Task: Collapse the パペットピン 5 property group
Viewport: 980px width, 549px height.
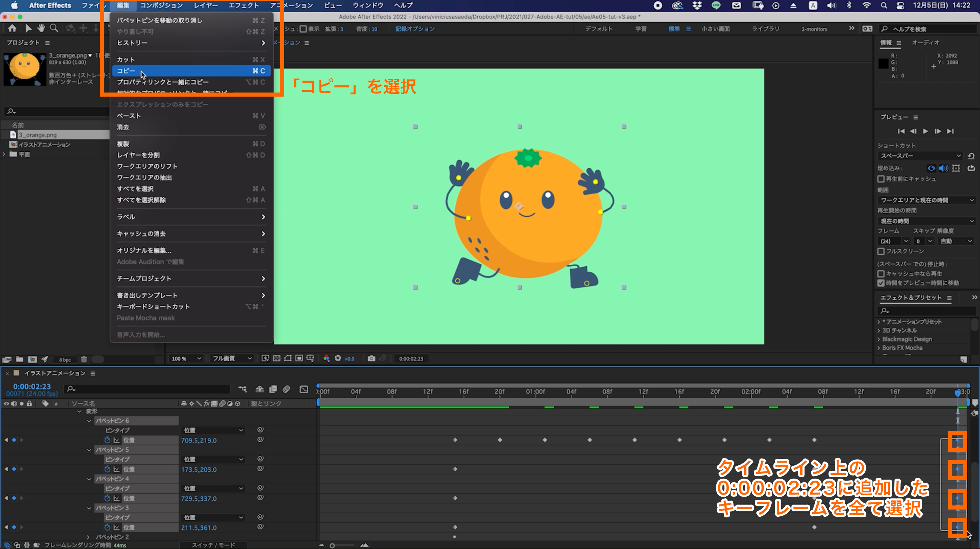Action: (x=89, y=450)
